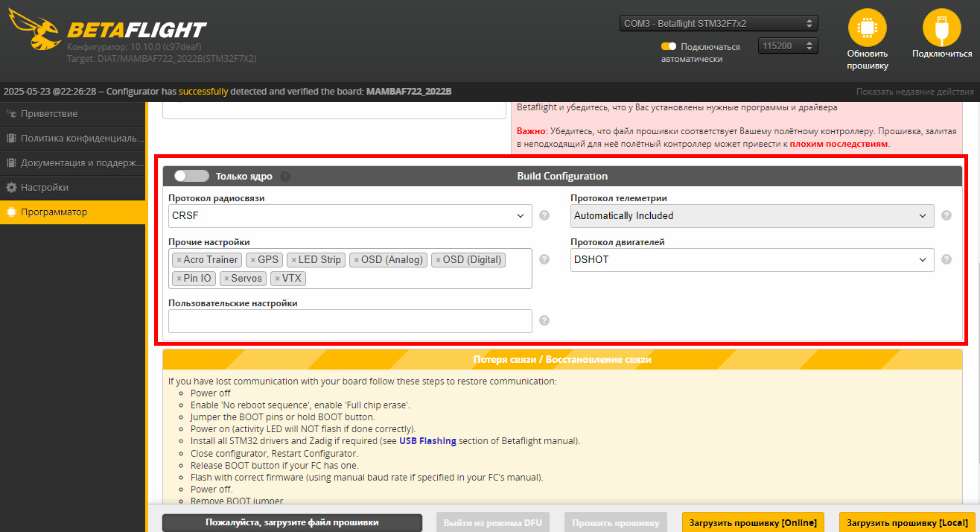
Task: Click the Выйти из режима DFU button
Action: coord(493,522)
